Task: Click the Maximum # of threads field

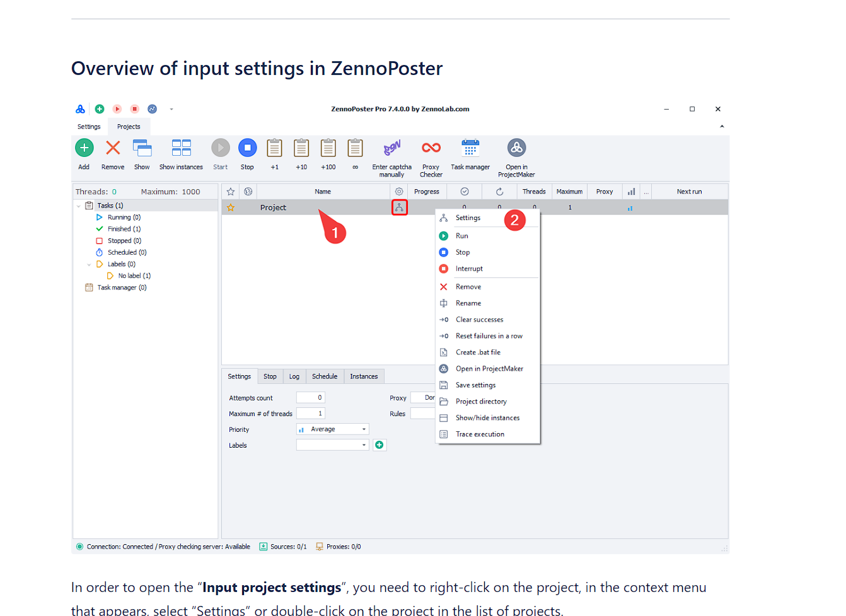Action: [x=311, y=414]
